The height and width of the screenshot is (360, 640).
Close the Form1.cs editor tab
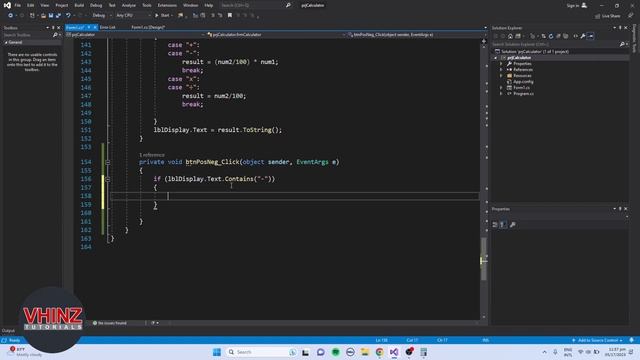pos(95,27)
